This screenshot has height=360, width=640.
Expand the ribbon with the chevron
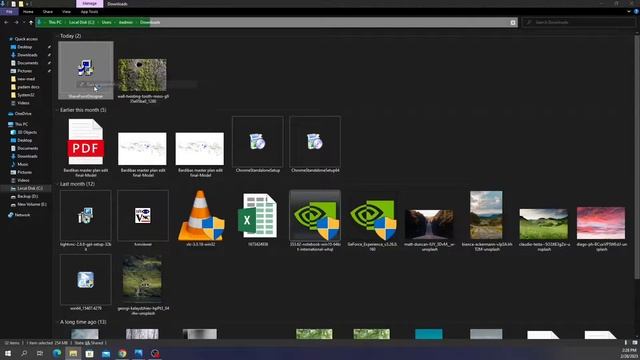629,12
